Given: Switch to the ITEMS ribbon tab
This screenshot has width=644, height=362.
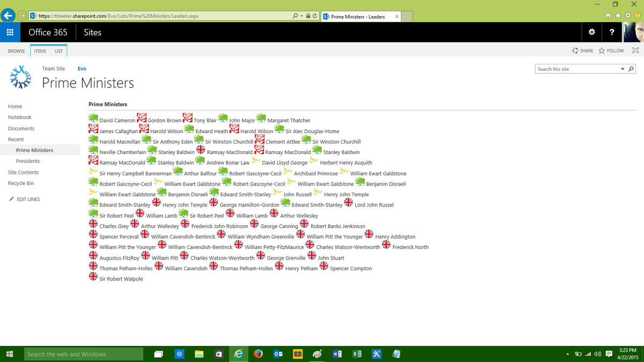Looking at the screenshot, I should 40,51.
